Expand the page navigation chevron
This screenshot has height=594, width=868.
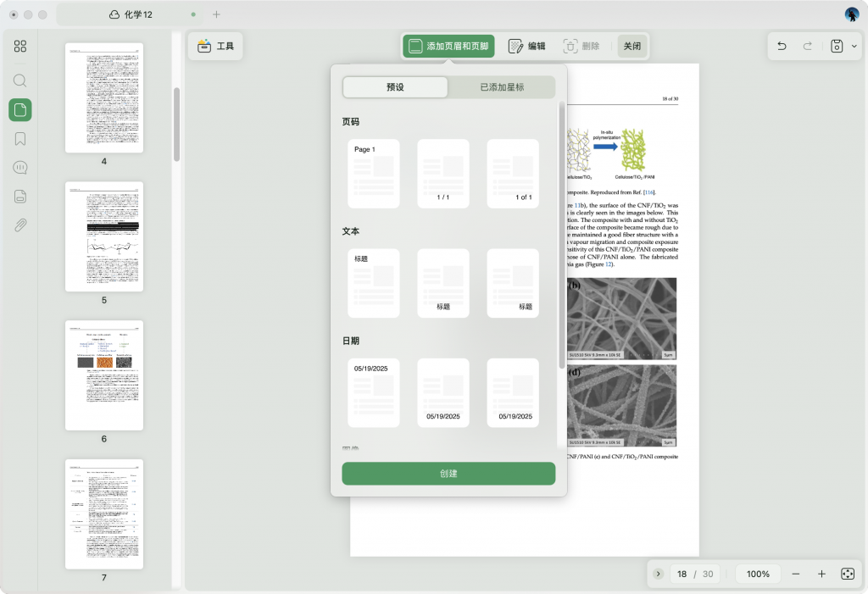659,574
